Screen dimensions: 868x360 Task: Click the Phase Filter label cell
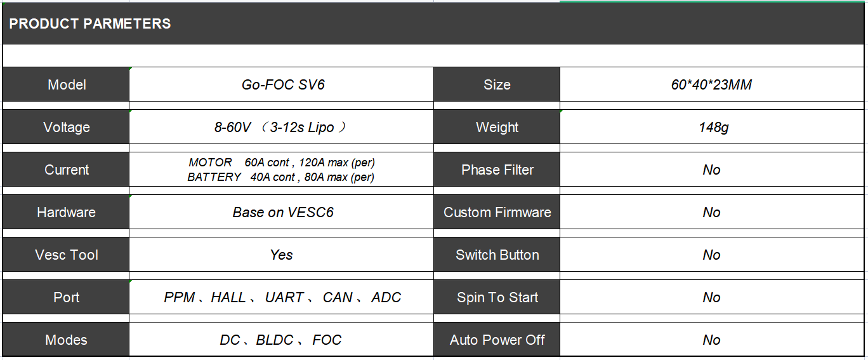(x=497, y=170)
